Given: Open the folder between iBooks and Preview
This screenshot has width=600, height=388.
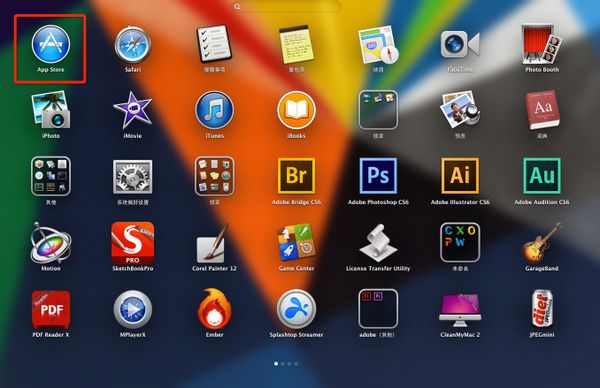Looking at the screenshot, I should pos(378,110).
